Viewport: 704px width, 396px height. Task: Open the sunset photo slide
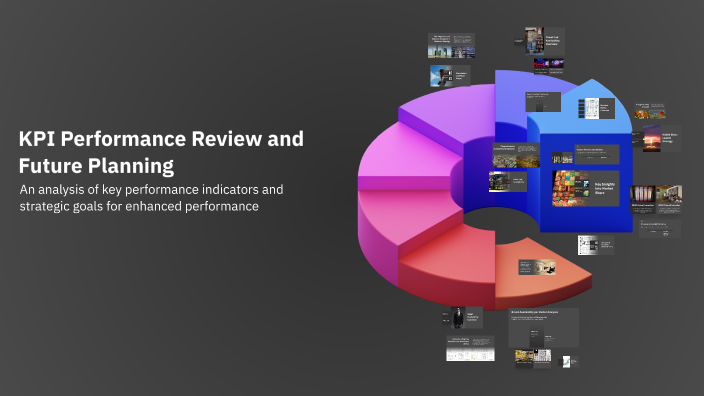(662, 138)
